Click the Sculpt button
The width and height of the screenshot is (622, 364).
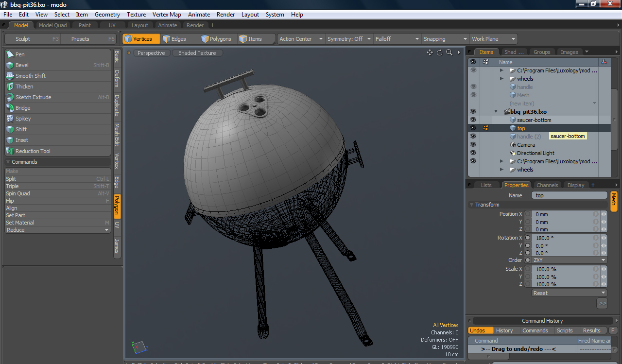32,39
